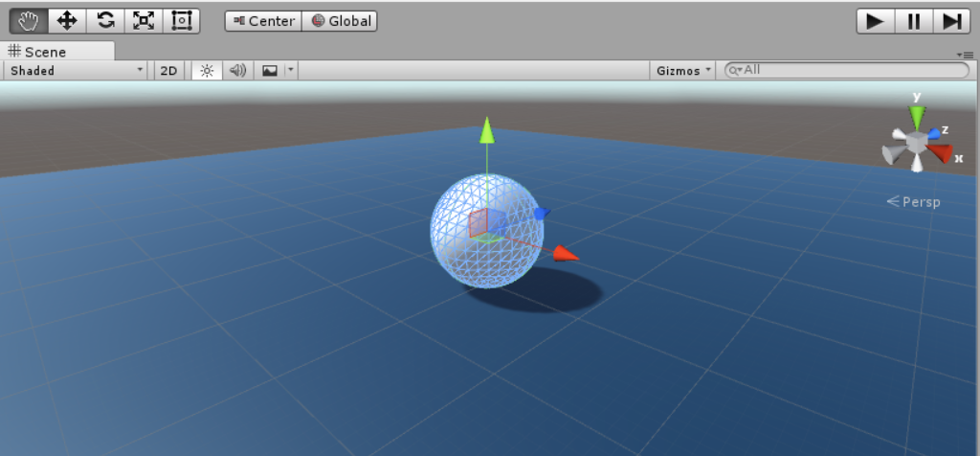Focus the scene search field
The width and height of the screenshot is (980, 456).
[847, 70]
